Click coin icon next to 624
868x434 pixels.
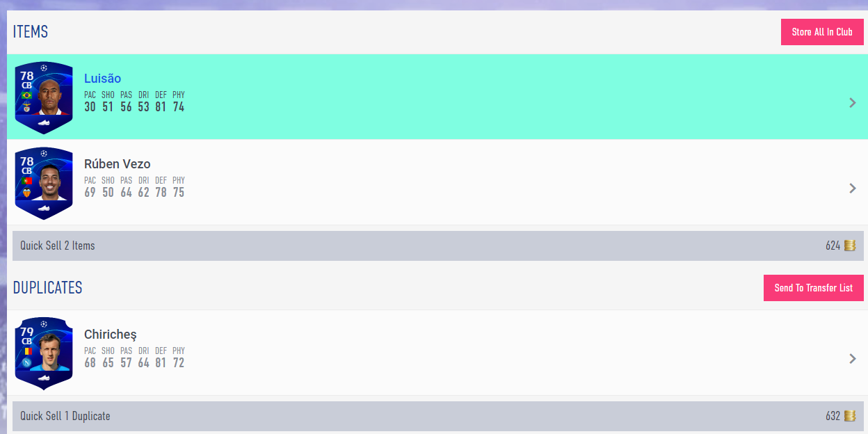[x=850, y=246]
